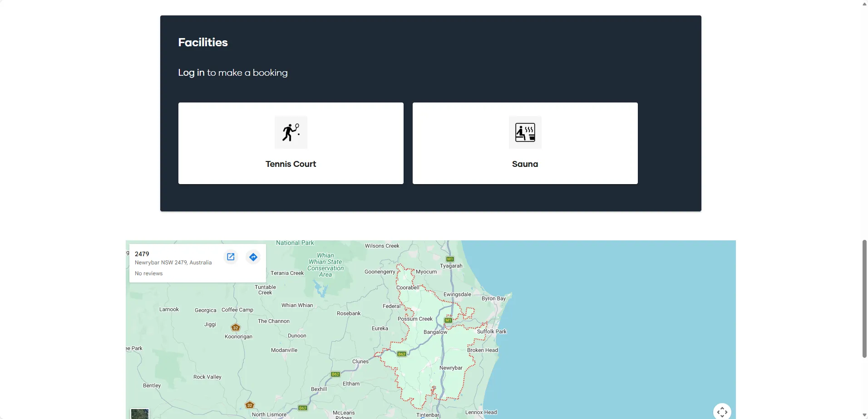Viewport: 868px width, 419px height.
Task: Click the Bangalow label on map
Action: 435,332
